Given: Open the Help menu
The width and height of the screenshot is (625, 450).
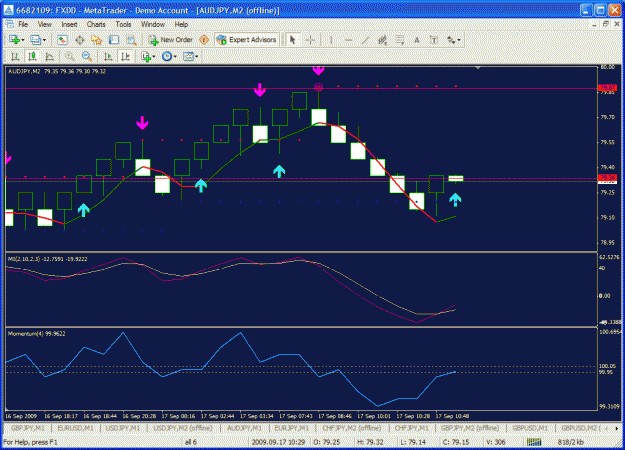Looking at the screenshot, I should coord(181,25).
